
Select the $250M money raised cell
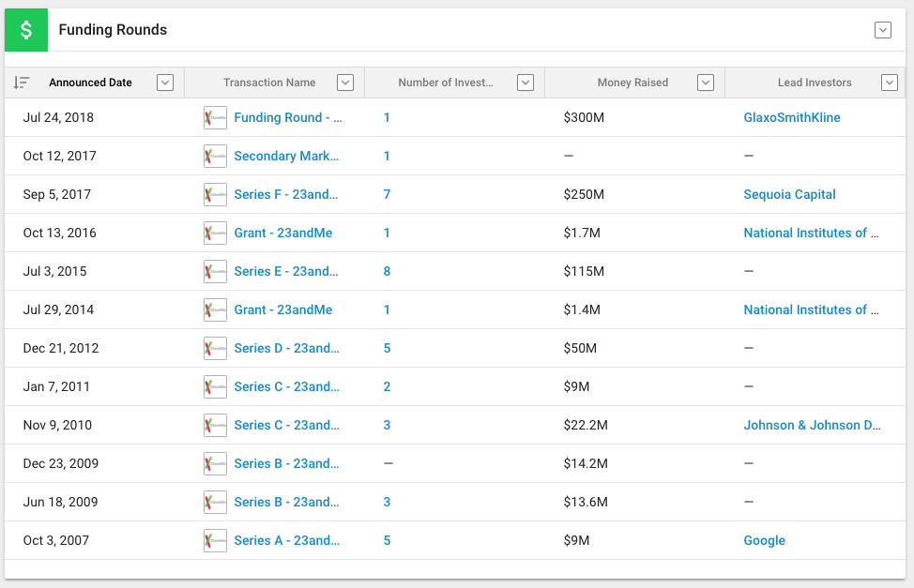(584, 195)
